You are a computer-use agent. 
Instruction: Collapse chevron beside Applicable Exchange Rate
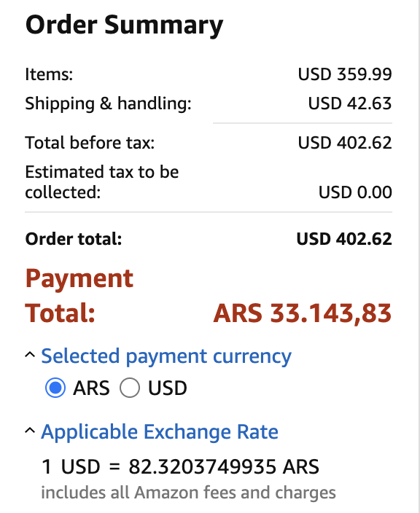coord(30,431)
